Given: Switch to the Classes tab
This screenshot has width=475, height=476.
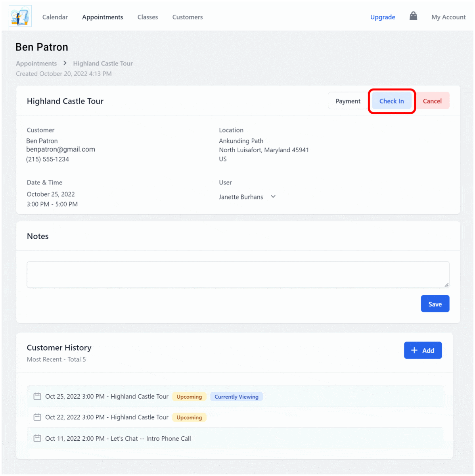Looking at the screenshot, I should [x=147, y=17].
